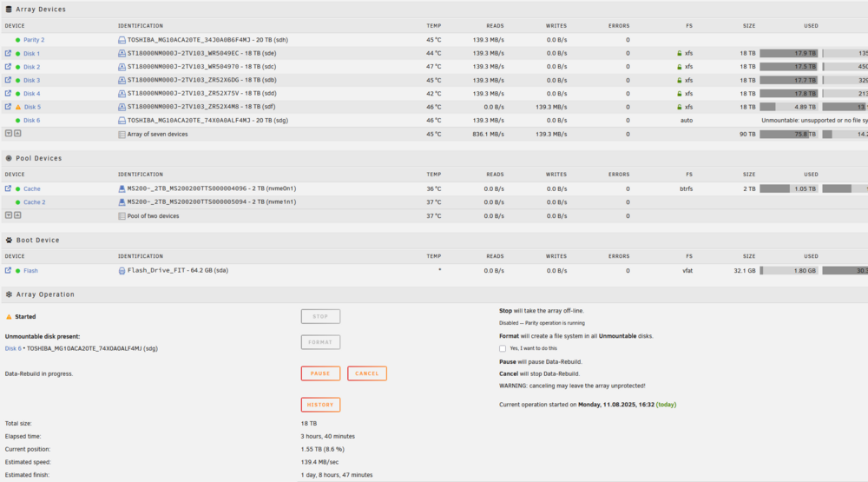Tick 'Yes, I want to do this' checkbox
Viewport: 868px width, 482px height.
pos(503,348)
